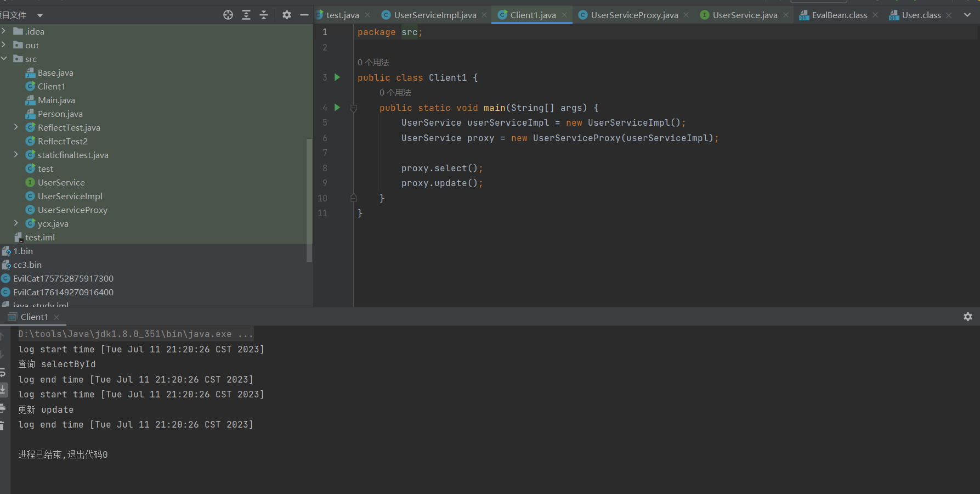Fold the main method at line 4

(x=354, y=108)
